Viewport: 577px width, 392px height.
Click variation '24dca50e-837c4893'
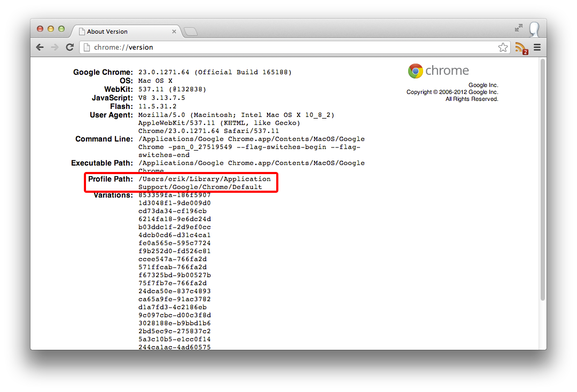[174, 291]
